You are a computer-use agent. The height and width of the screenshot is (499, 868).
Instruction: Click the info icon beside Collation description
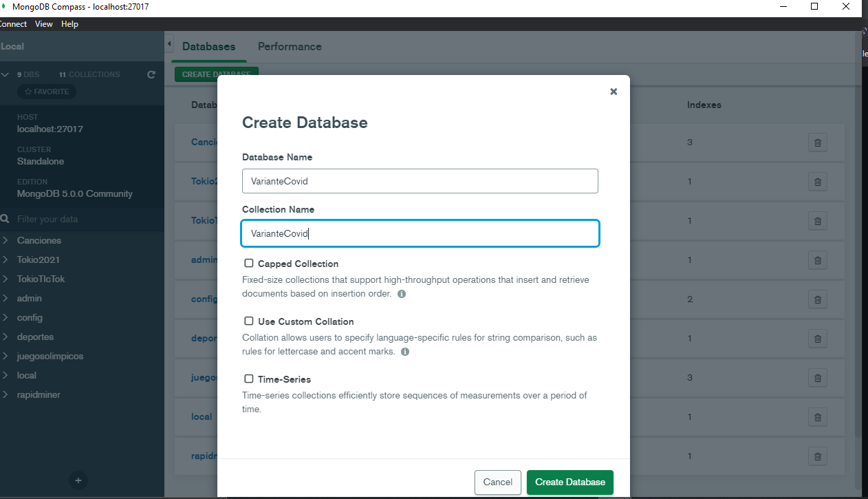tap(405, 352)
